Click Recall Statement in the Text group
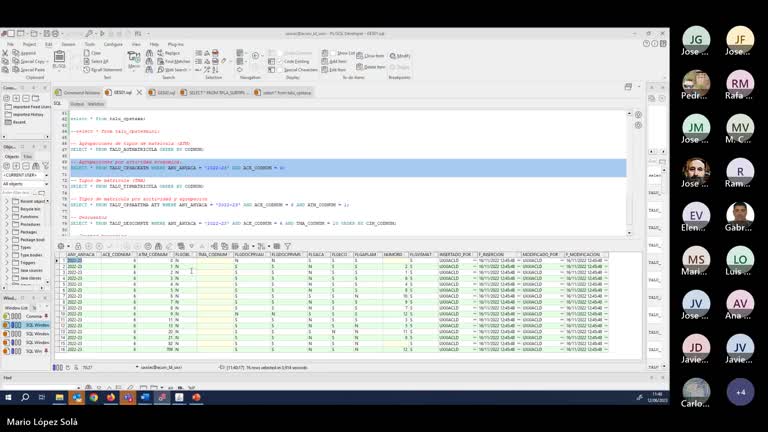Viewport: 768px width, 432px height. [103, 70]
